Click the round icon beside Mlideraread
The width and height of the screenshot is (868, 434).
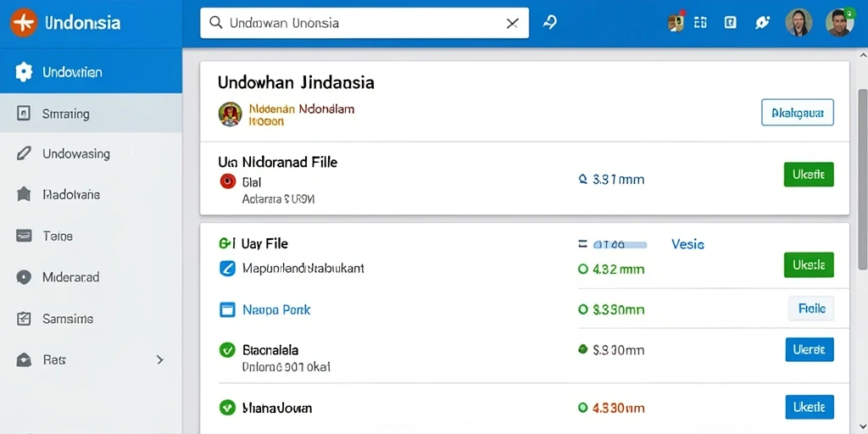(x=23, y=277)
